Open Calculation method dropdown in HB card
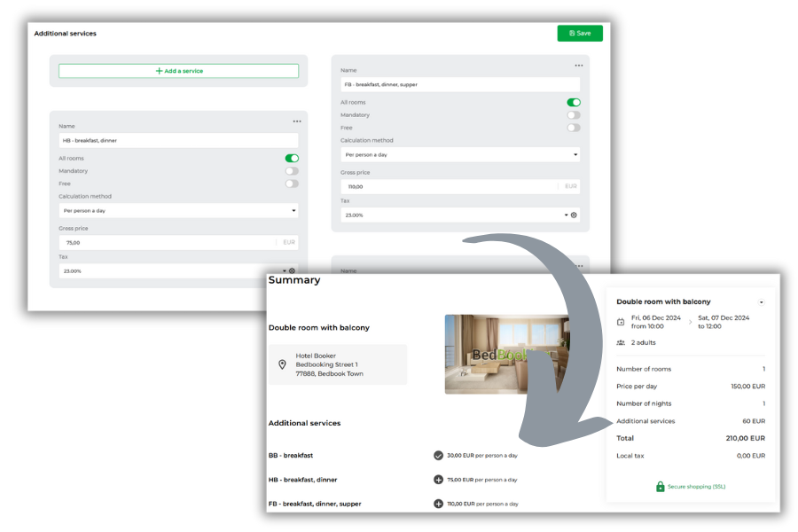The height and width of the screenshot is (532, 798). (x=178, y=211)
